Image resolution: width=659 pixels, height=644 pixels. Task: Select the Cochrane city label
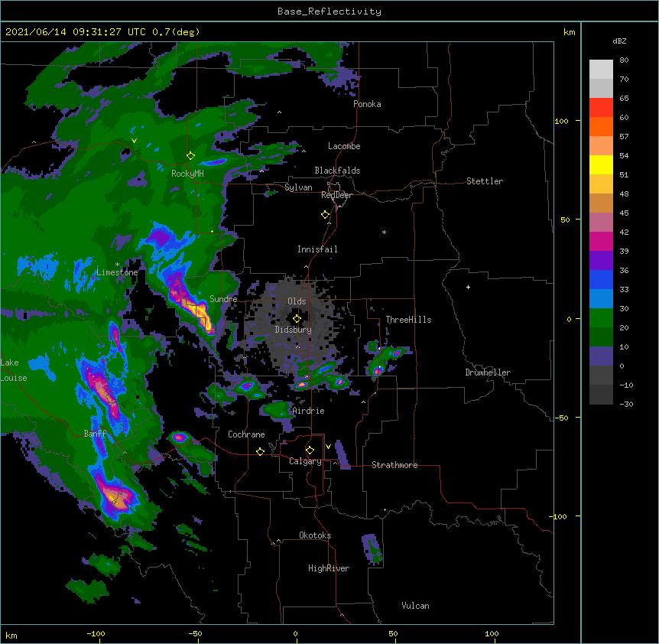coord(246,434)
